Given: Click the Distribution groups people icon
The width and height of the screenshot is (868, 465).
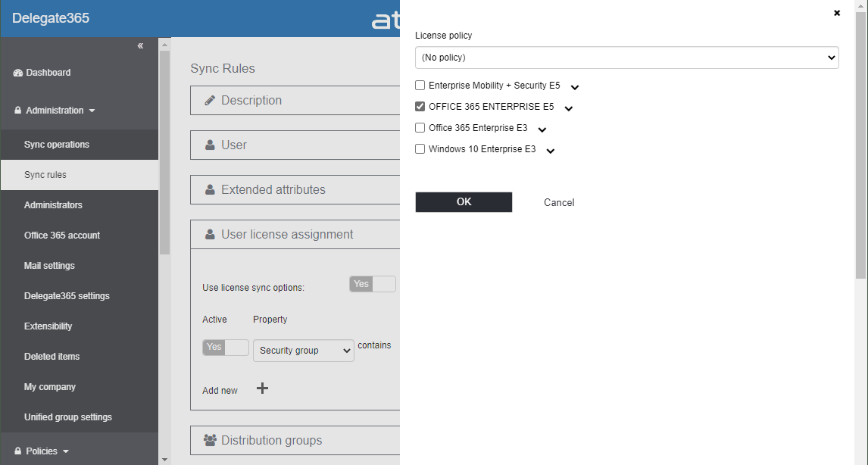Looking at the screenshot, I should [210, 440].
